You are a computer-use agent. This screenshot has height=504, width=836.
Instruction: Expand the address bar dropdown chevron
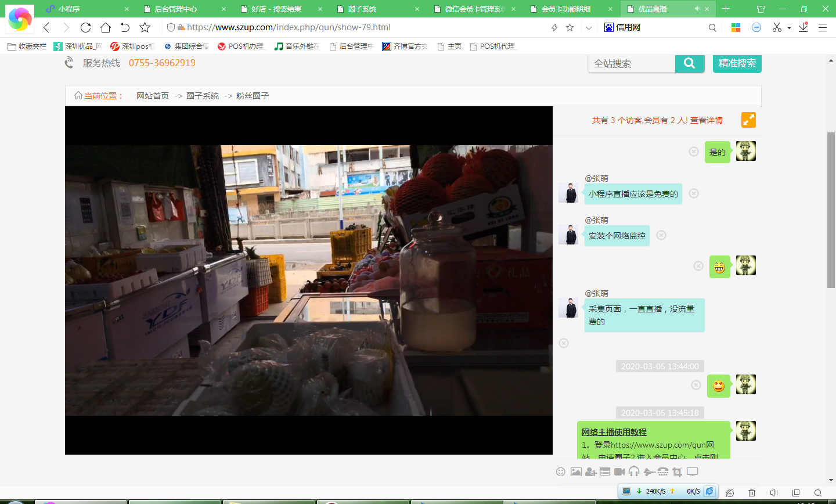tap(589, 27)
